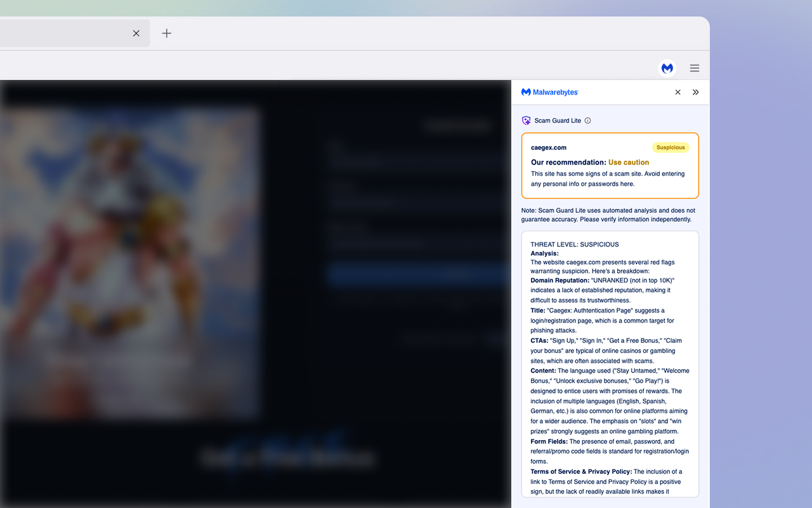
Task: Click the Malwarebytes logo in panel header
Action: [x=550, y=92]
